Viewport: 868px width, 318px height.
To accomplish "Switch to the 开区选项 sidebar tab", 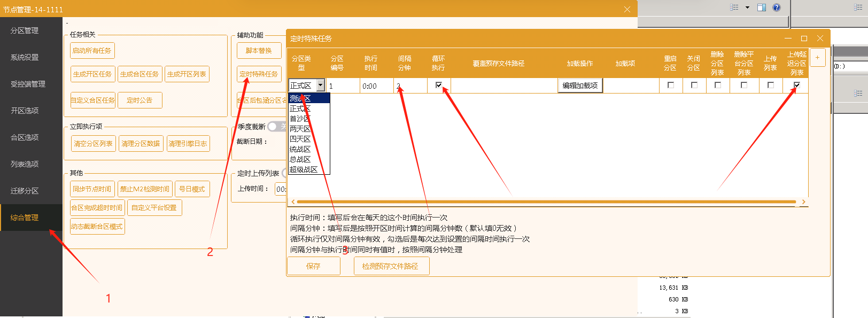I will coord(31,111).
